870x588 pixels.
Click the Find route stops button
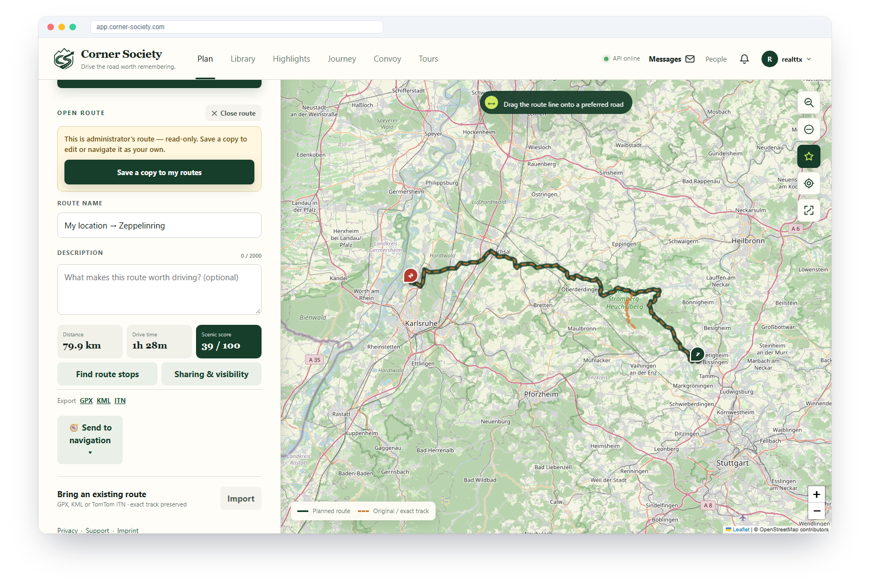pos(107,374)
